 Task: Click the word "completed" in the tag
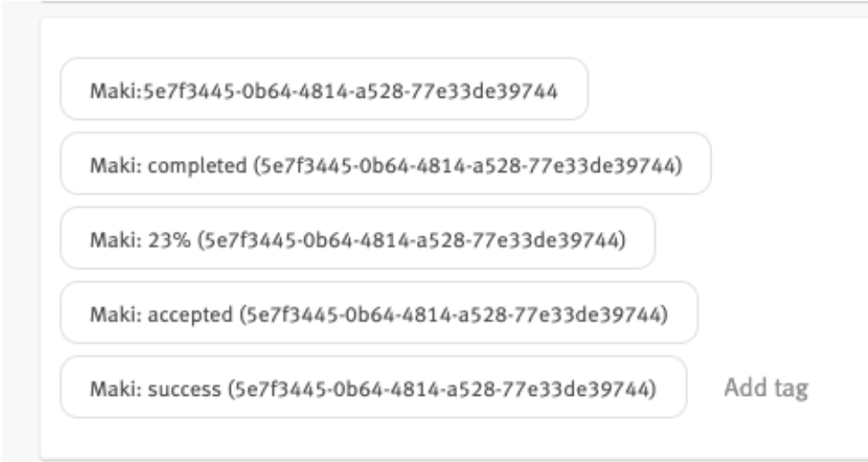point(197,166)
